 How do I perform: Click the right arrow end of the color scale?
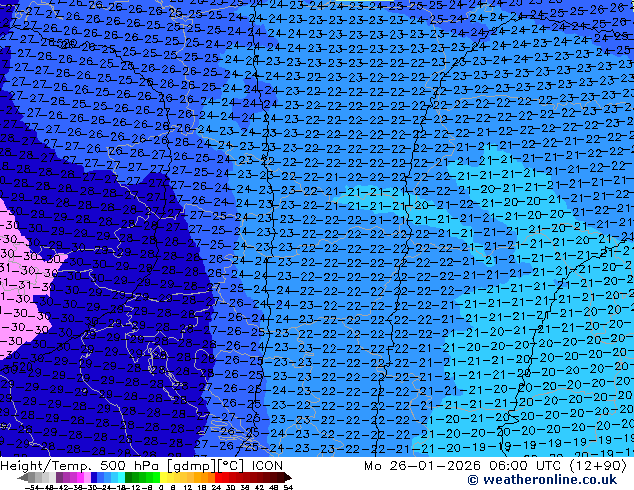288,477
